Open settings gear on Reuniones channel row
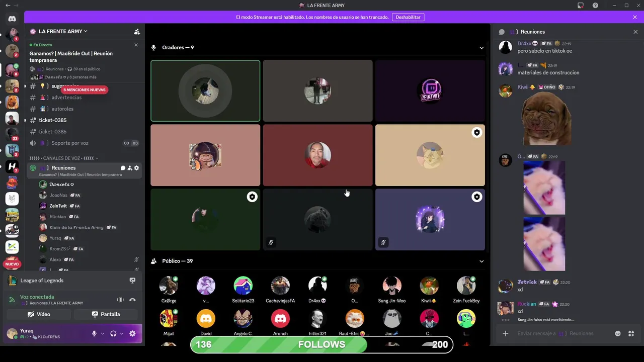 pos(136,168)
